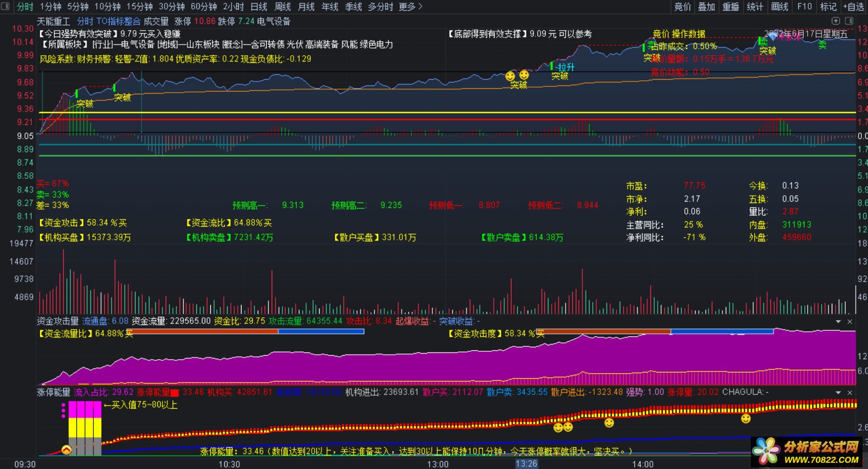Open the 日线 daily chart
Screen dimensions: 868x469
coord(259,7)
